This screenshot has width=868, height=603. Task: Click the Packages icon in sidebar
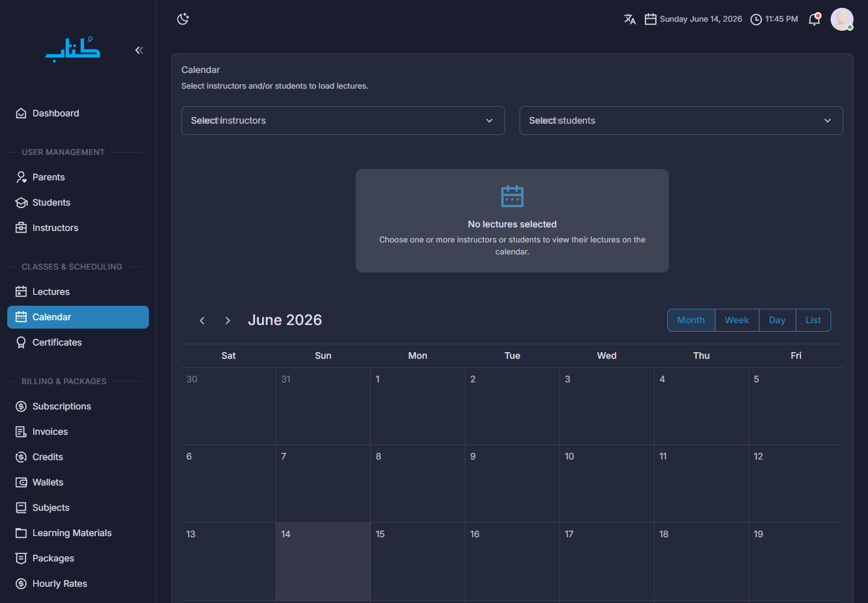(x=21, y=558)
